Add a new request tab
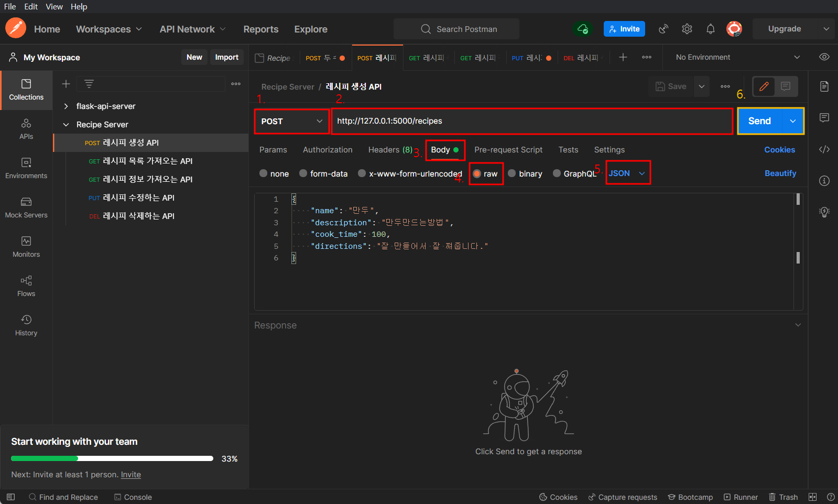838x504 pixels. pos(623,57)
